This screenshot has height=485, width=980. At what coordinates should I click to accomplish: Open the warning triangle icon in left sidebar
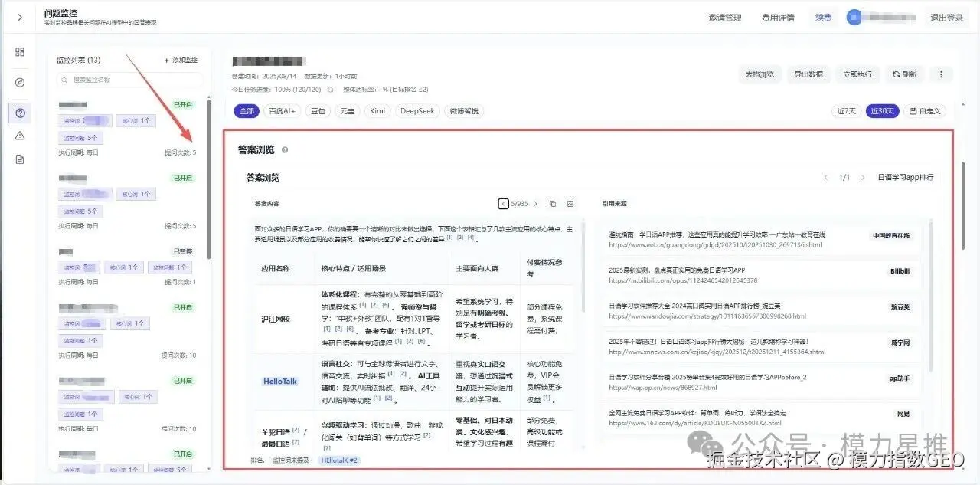point(20,136)
